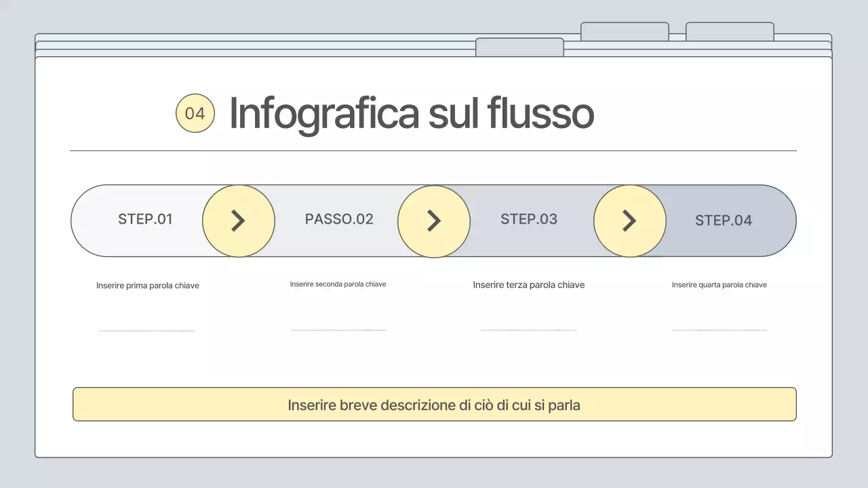Click the darkest STEP.04 flow segment
This screenshot has width=868, height=488.
coord(724,220)
